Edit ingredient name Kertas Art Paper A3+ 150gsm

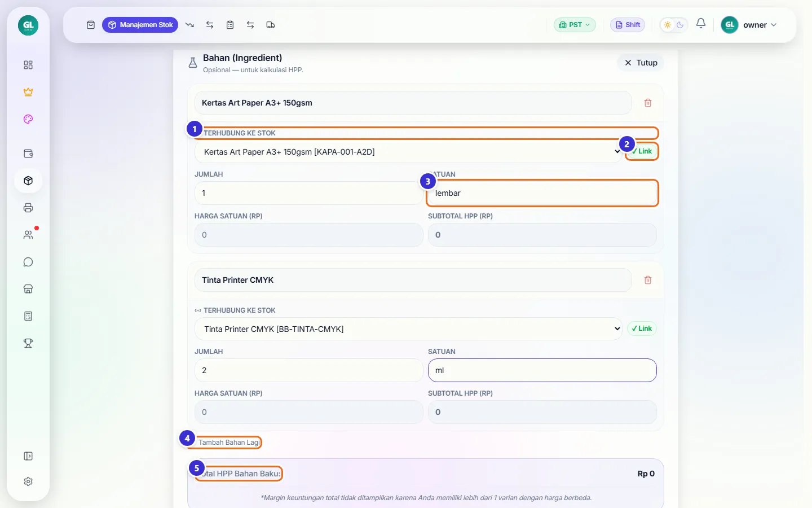point(413,103)
